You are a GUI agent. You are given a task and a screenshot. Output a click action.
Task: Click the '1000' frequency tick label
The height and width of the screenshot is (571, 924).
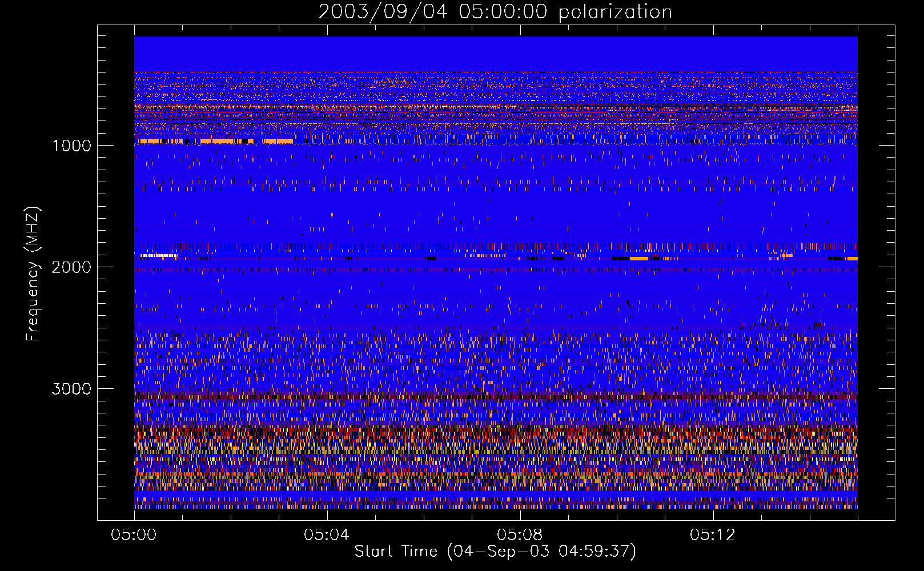[x=71, y=146]
